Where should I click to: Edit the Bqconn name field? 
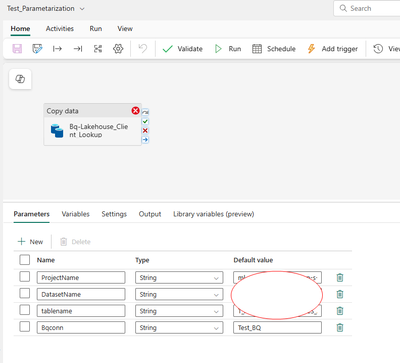81,327
